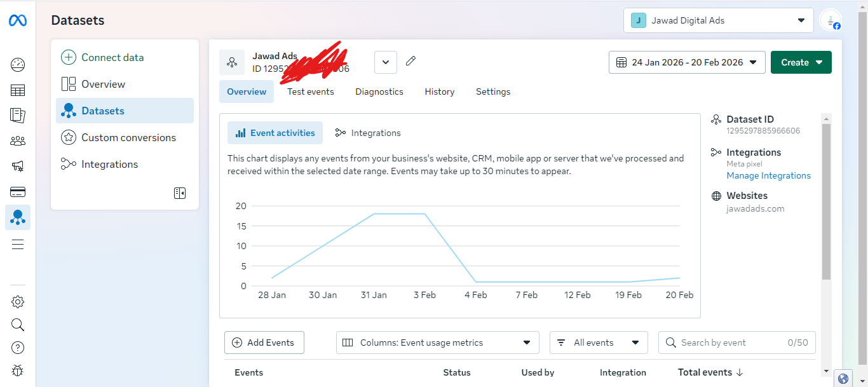The width and height of the screenshot is (868, 387).
Task: Click the Search by event field
Action: pos(731,343)
